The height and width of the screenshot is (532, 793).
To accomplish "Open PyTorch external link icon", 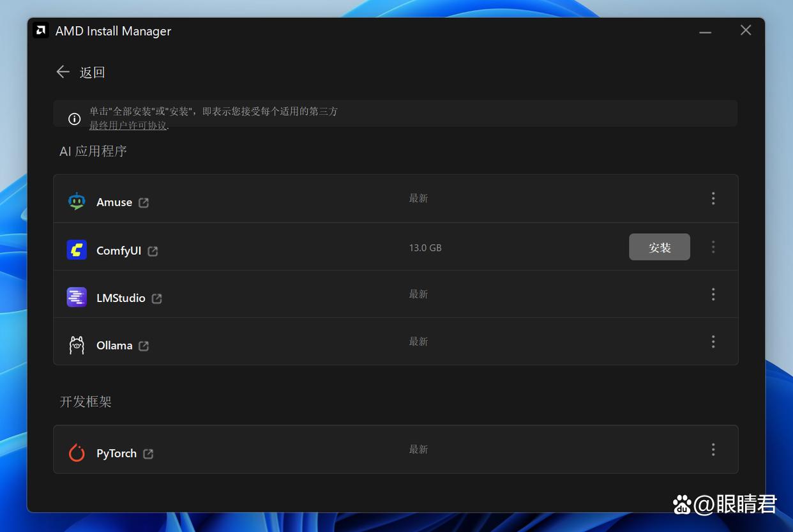I will (148, 453).
